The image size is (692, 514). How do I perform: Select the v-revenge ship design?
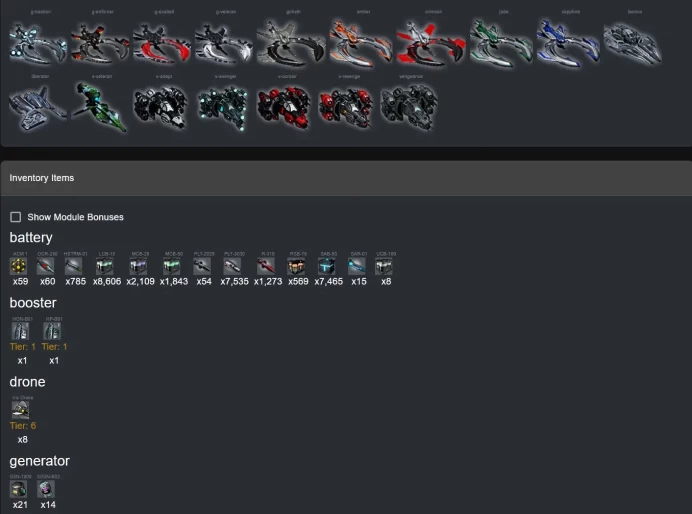pyautogui.click(x=346, y=108)
